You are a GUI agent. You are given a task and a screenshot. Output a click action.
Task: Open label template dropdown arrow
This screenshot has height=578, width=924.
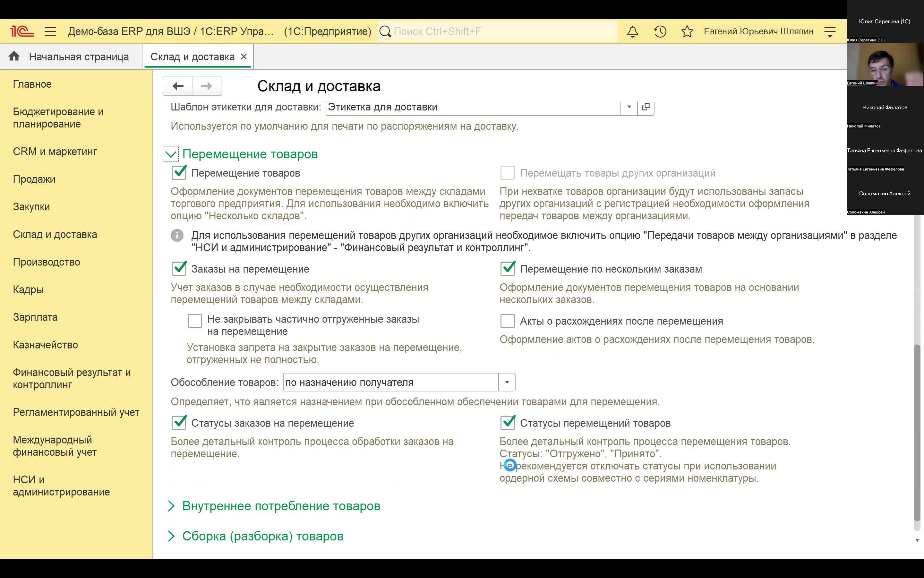pyautogui.click(x=629, y=107)
